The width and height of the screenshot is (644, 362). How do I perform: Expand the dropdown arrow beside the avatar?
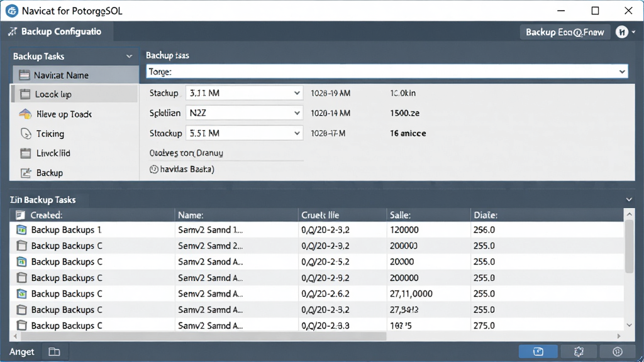coord(634,32)
